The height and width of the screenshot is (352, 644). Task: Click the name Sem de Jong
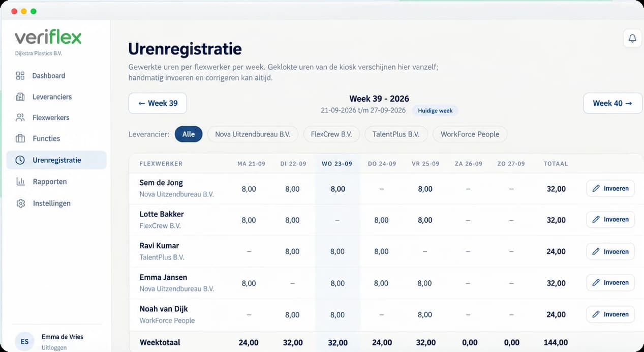[161, 183]
